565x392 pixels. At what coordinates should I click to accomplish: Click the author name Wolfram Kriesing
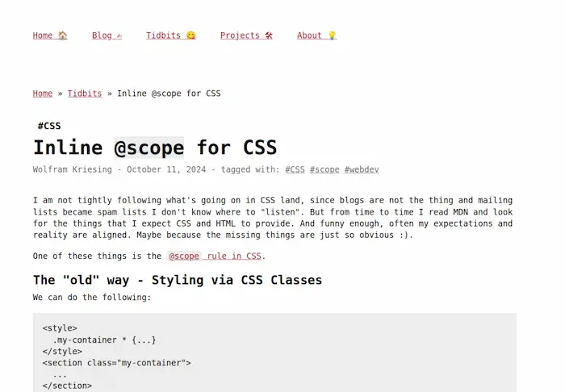(x=73, y=169)
